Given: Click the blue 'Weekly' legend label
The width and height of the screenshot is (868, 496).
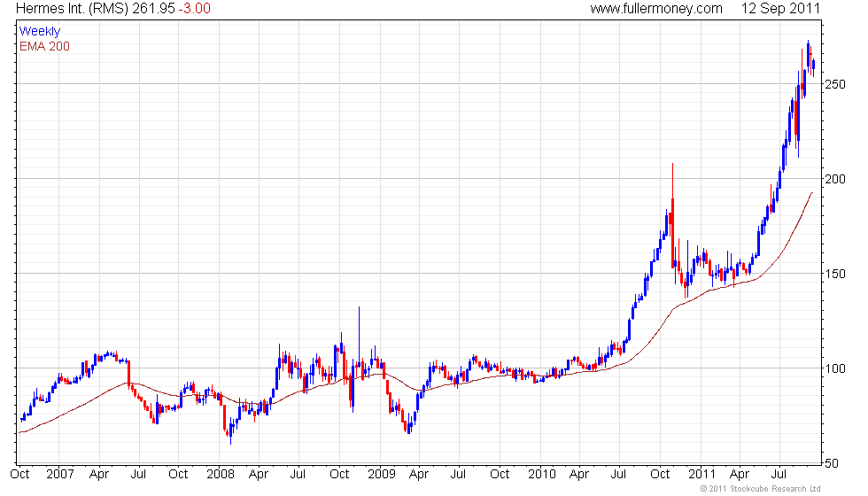Looking at the screenshot, I should [x=40, y=31].
